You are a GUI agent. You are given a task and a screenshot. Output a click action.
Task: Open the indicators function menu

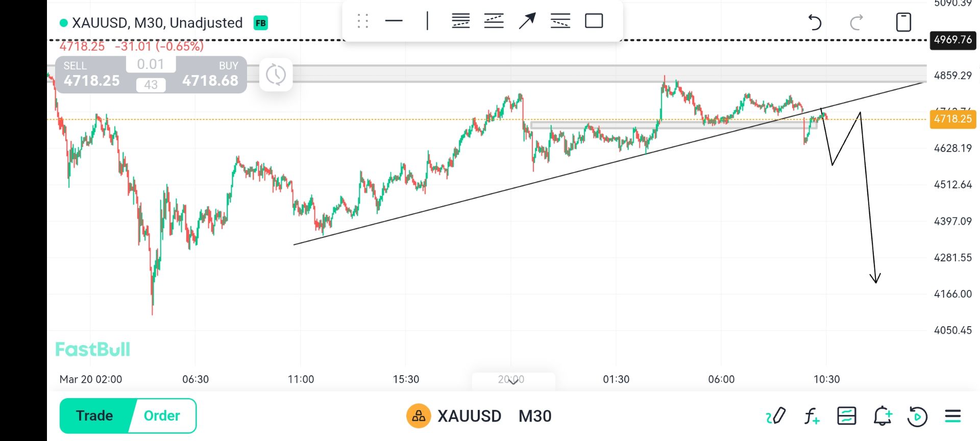(811, 416)
